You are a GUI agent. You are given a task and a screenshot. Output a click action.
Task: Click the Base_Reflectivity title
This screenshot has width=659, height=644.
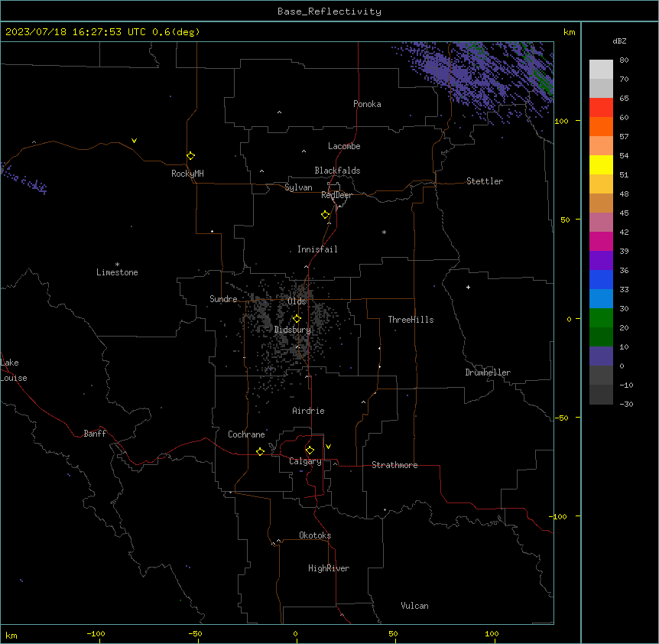click(x=329, y=11)
